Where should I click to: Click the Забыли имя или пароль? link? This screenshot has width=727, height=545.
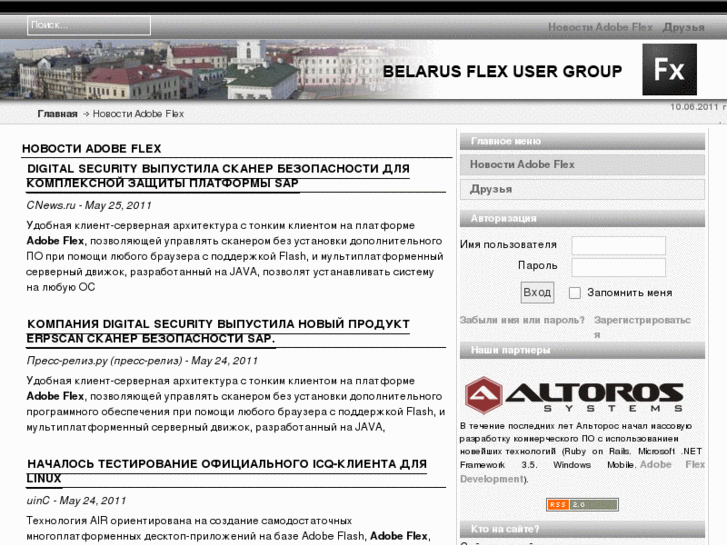click(522, 320)
